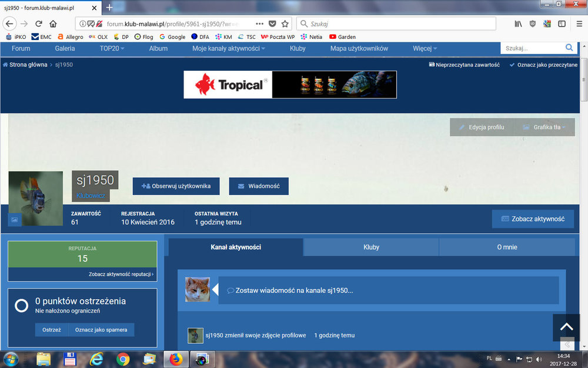The width and height of the screenshot is (588, 368).
Task: Click Oznacz jako przeczytane link
Action: pyautogui.click(x=543, y=65)
